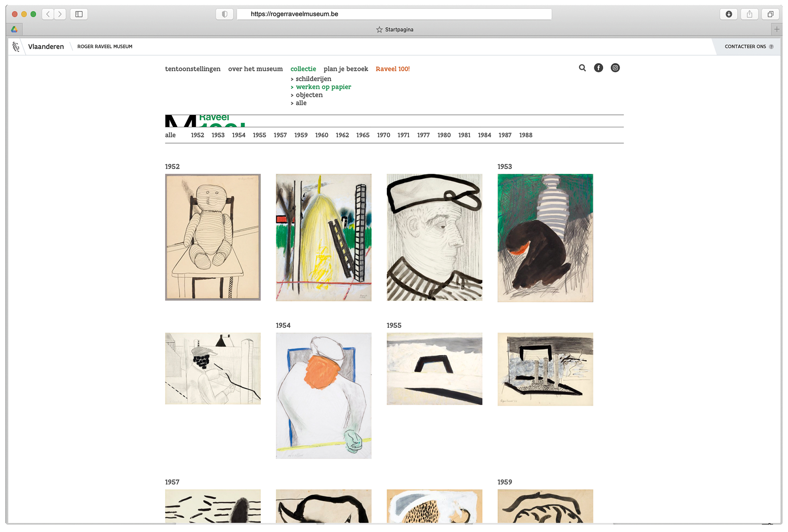Click the Safari share icon
The width and height of the screenshot is (788, 532).
(x=749, y=14)
